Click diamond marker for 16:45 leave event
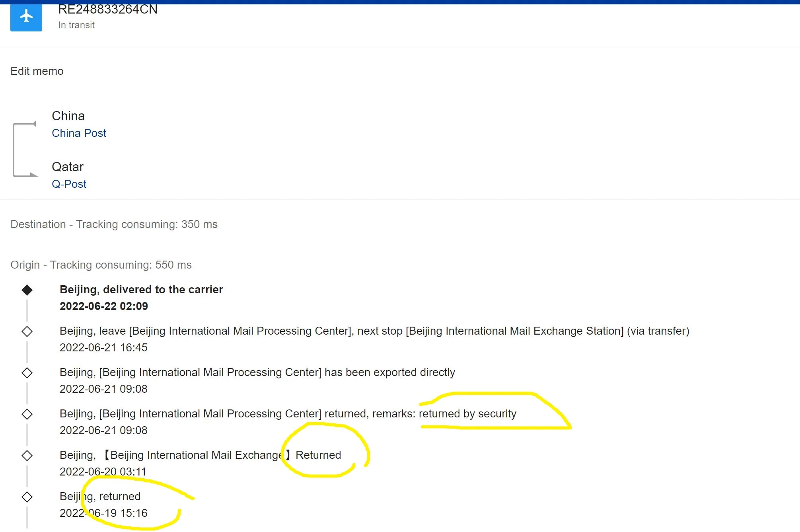Screen dimensions: 800x532 pos(27,331)
